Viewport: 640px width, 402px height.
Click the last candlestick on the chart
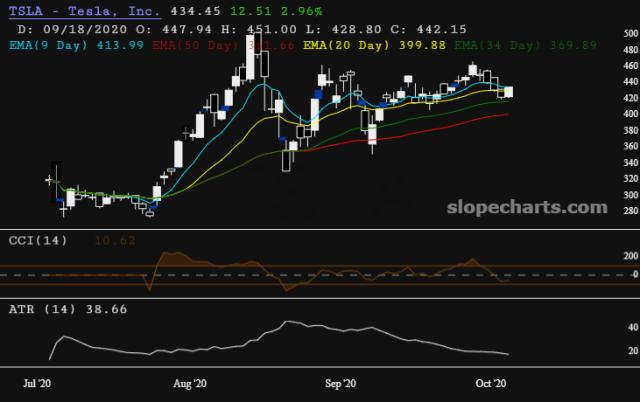pyautogui.click(x=508, y=92)
